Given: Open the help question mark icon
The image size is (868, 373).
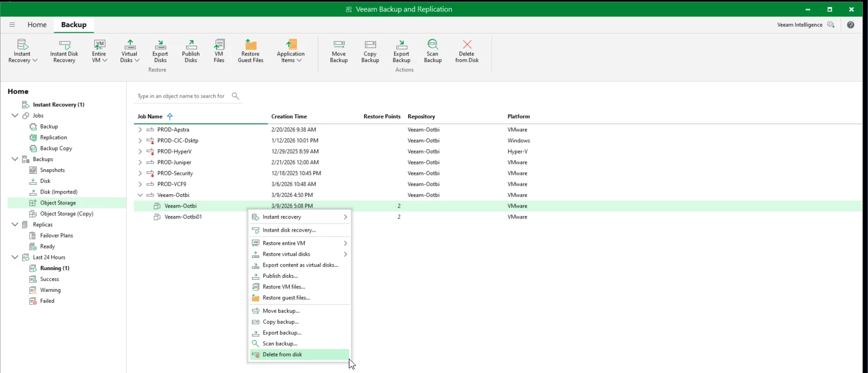Looking at the screenshot, I should pos(851,25).
